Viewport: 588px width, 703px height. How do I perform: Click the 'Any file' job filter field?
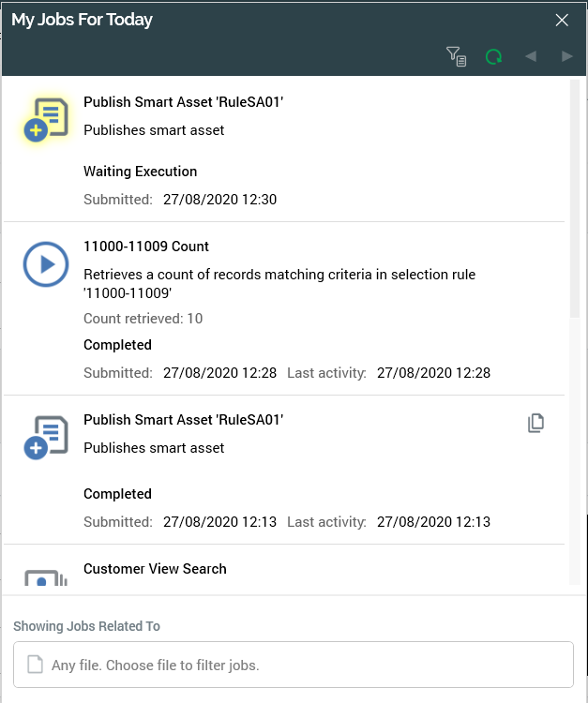click(x=293, y=665)
